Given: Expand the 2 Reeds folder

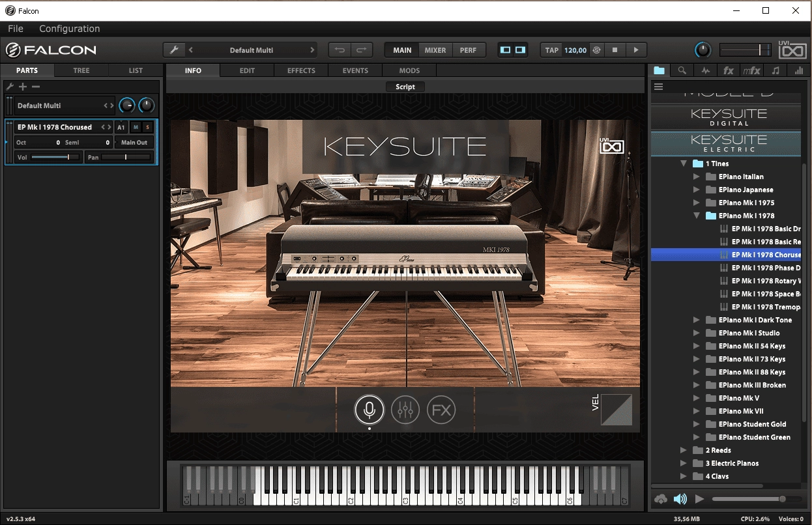Looking at the screenshot, I should (684, 450).
